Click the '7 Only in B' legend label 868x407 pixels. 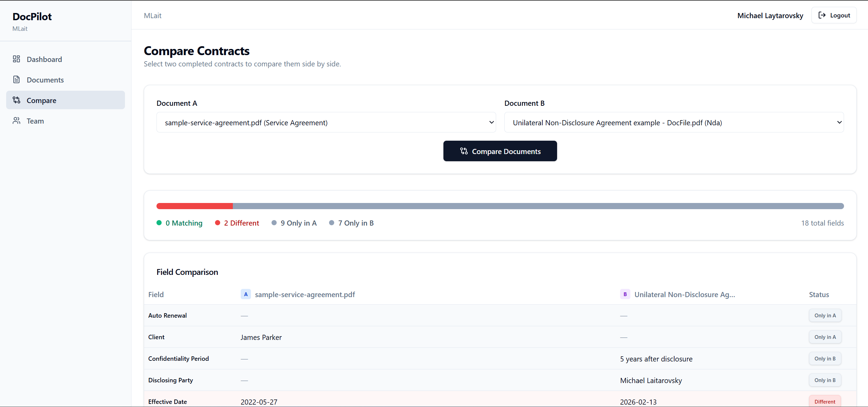pos(356,223)
